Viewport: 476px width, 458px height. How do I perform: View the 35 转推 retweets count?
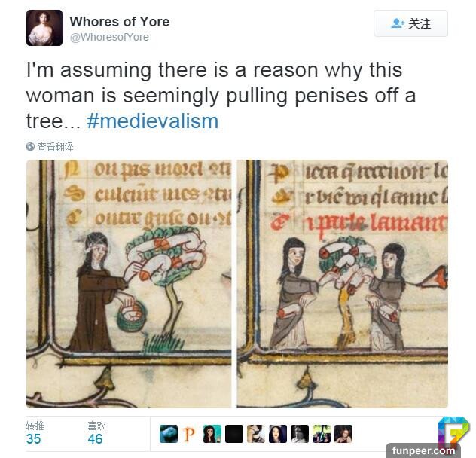[35, 433]
